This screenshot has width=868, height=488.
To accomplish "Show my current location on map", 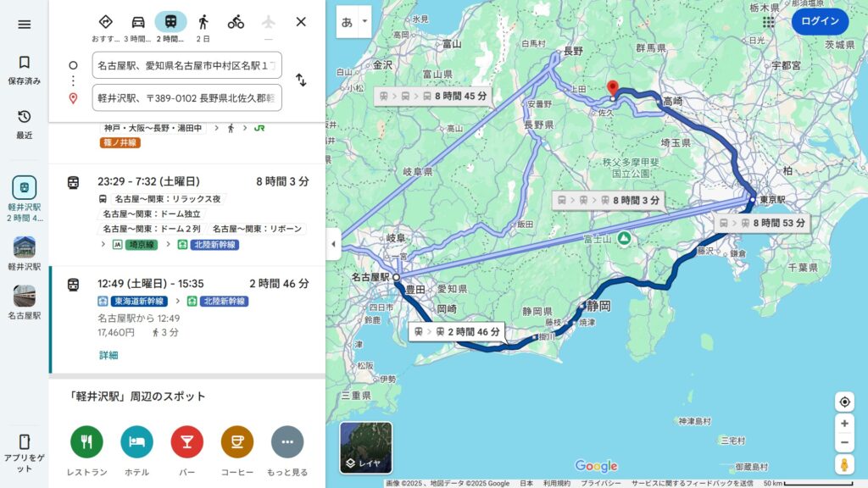I will (x=844, y=402).
